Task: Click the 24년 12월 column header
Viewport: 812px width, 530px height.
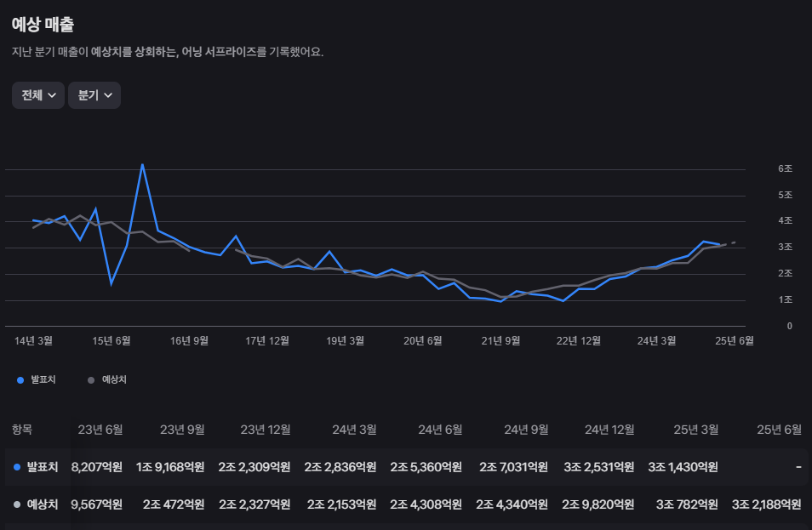Action: (609, 430)
